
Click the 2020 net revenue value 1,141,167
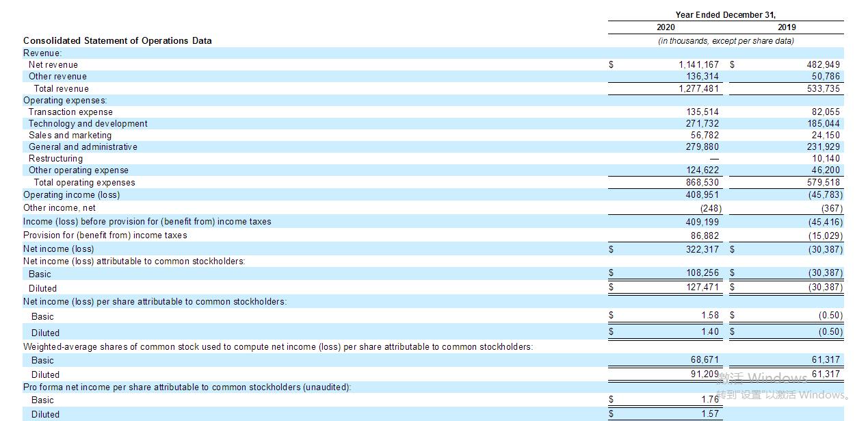[699, 65]
